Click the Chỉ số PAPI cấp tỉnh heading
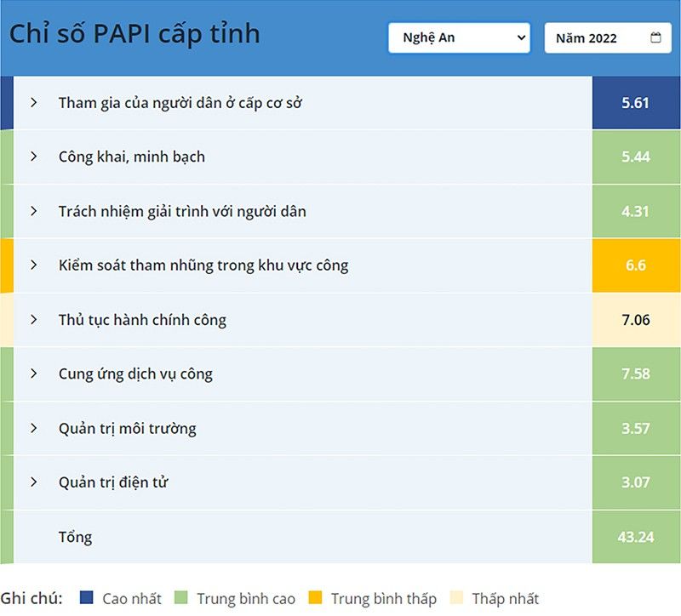The width and height of the screenshot is (681, 616). point(134,34)
